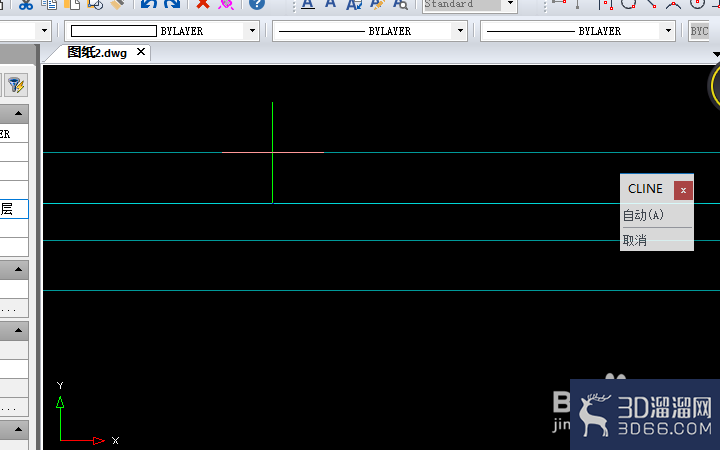Click the Paste icon in toolbar
Image resolution: width=720 pixels, height=450 pixels.
(x=72, y=5)
